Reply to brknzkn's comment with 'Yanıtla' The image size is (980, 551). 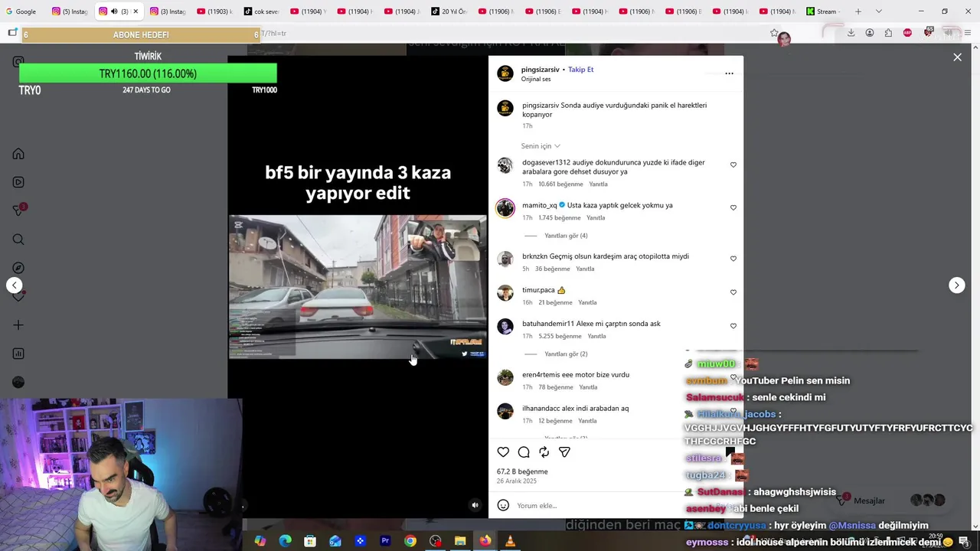585,269
